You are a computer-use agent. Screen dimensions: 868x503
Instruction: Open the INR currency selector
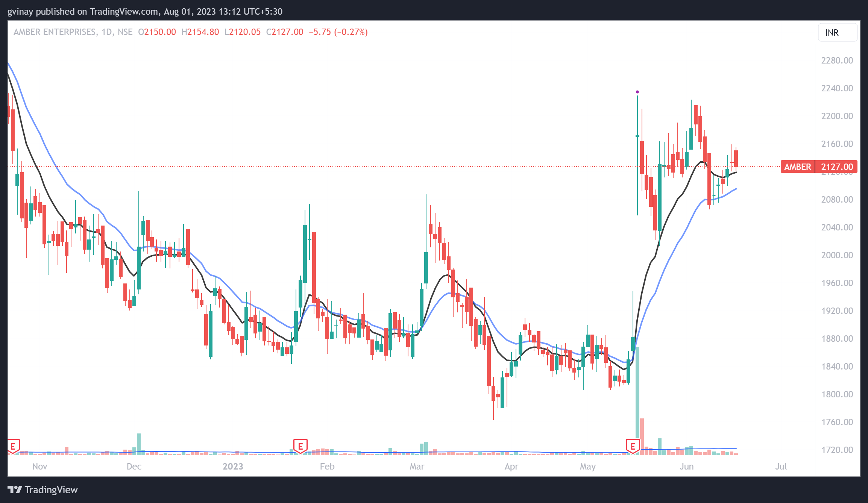pos(838,33)
